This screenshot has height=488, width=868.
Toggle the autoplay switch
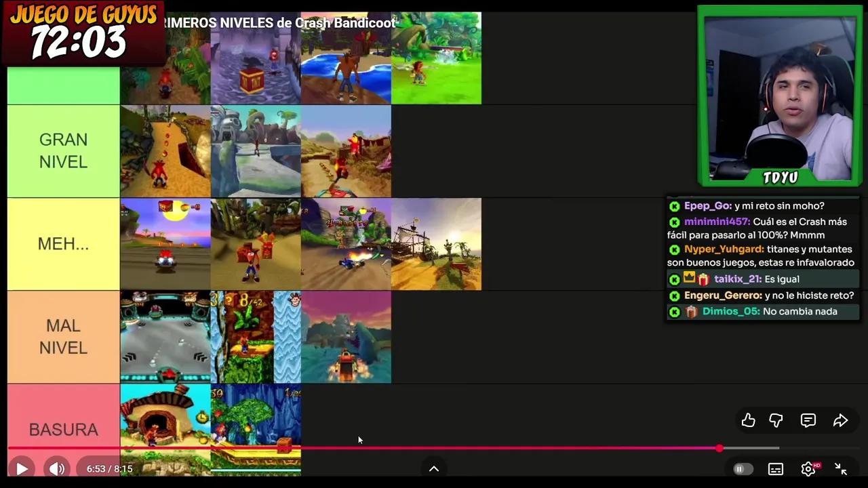[743, 469]
